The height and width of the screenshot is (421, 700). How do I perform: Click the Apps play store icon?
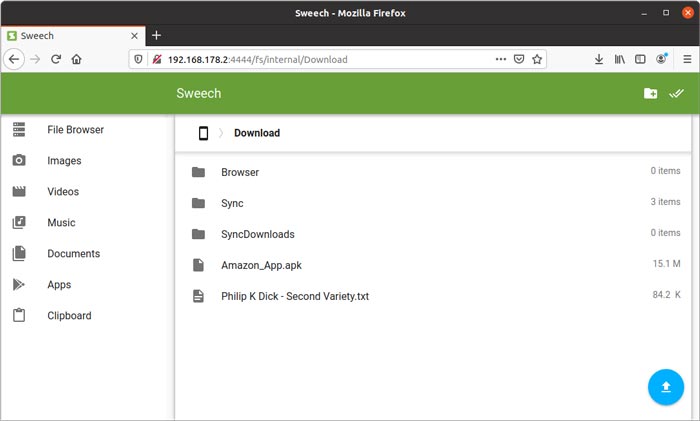coord(19,284)
